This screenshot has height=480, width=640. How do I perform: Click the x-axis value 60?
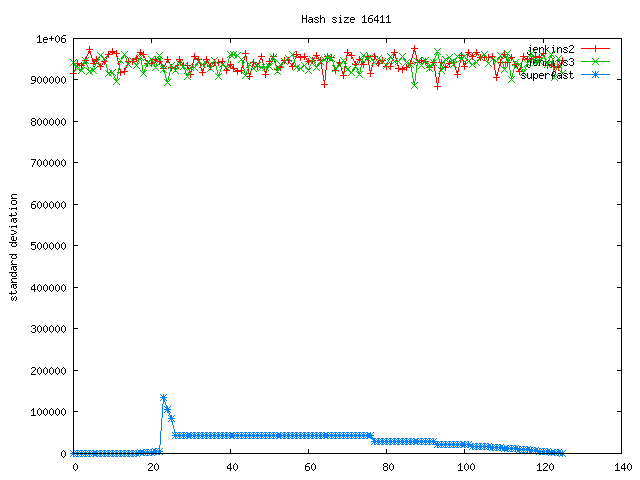[x=310, y=467]
